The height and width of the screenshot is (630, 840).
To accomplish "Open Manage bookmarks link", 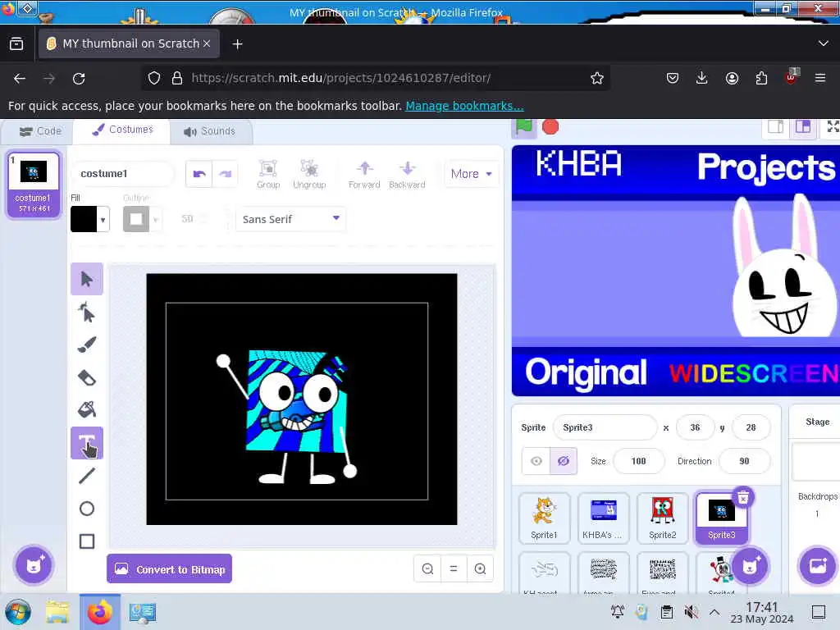I will 464,106.
